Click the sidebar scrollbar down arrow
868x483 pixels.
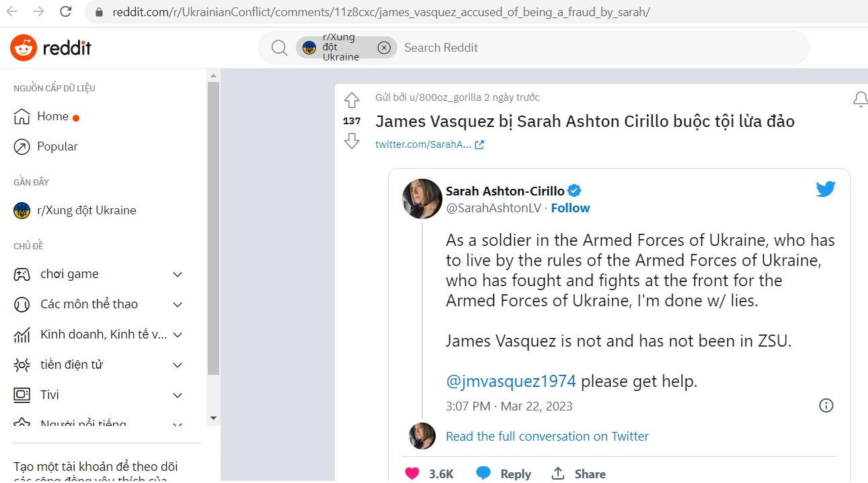213,418
